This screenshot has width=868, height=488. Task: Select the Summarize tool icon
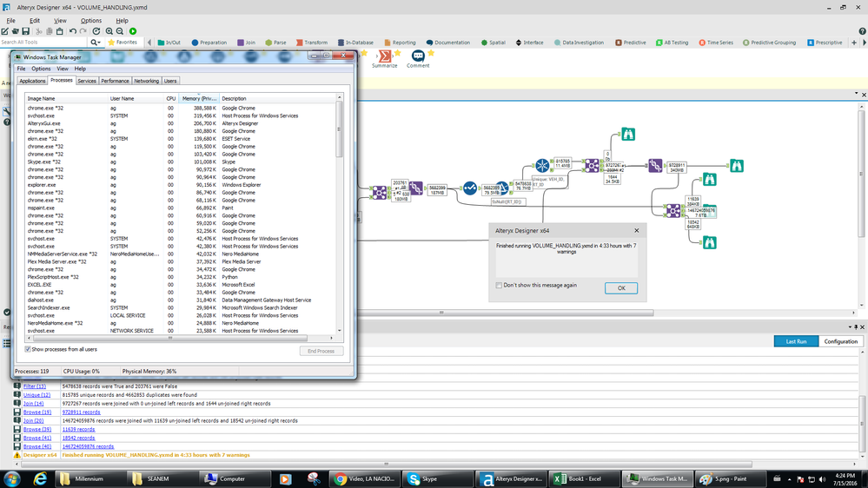[384, 57]
